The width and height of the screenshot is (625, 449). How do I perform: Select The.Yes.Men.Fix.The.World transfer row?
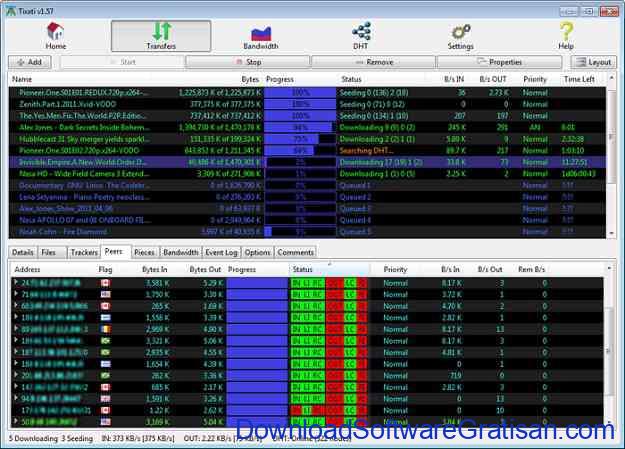[x=307, y=116]
